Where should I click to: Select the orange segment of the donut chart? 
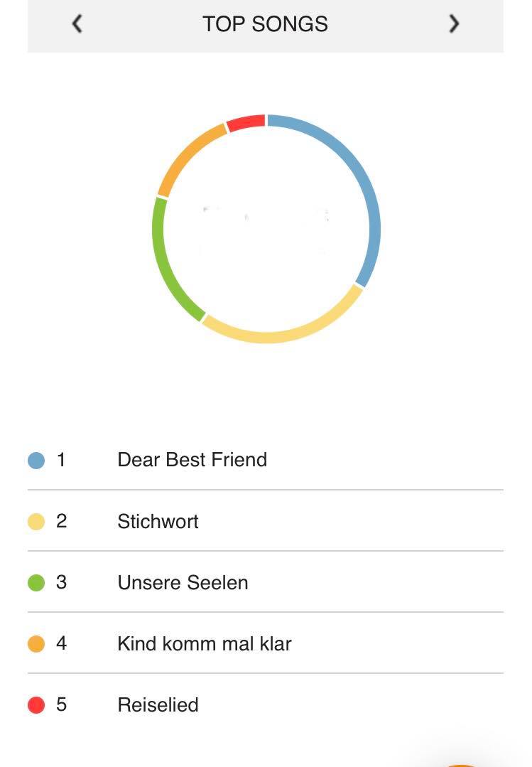[187, 154]
